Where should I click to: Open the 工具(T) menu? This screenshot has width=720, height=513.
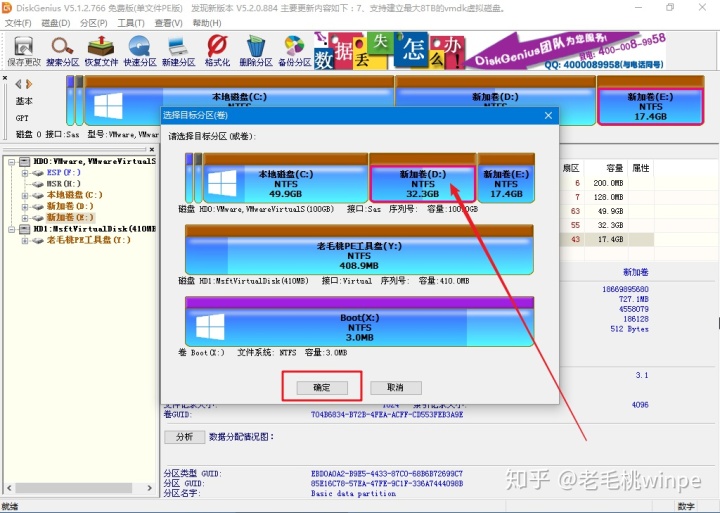[x=131, y=23]
